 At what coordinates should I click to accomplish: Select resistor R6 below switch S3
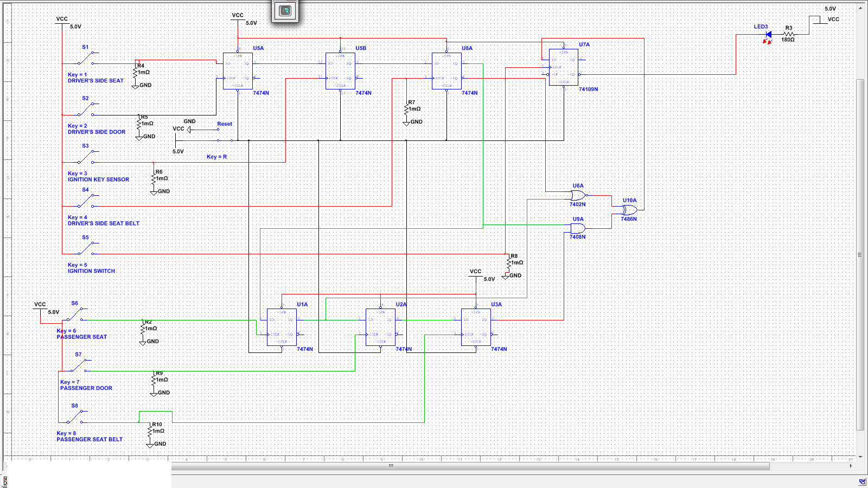[154, 177]
